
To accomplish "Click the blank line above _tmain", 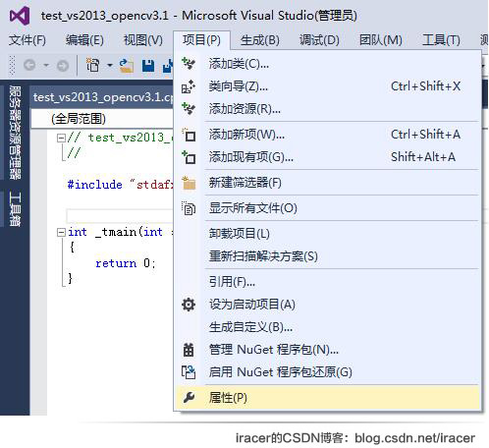I will coord(120,216).
